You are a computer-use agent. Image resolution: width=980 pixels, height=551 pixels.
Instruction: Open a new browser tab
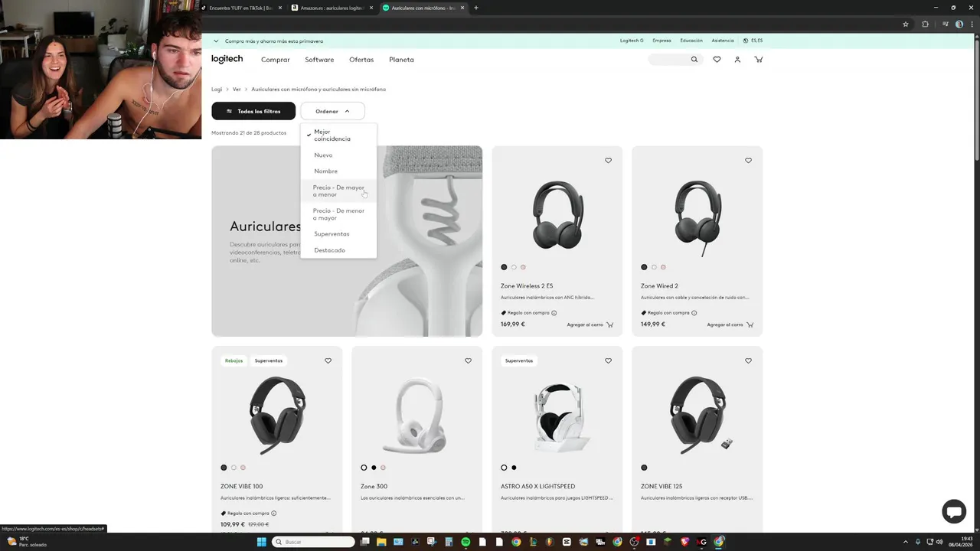pyautogui.click(x=476, y=8)
